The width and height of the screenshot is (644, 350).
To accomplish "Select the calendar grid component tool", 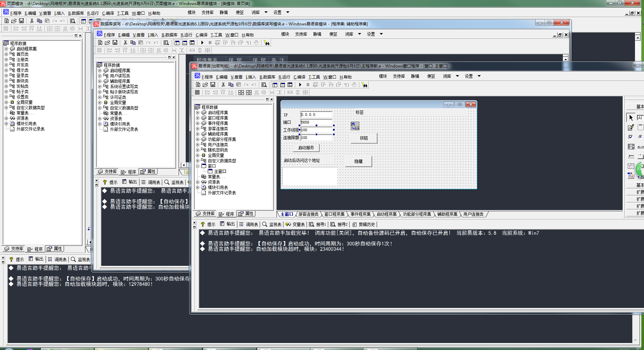I will click(631, 166).
